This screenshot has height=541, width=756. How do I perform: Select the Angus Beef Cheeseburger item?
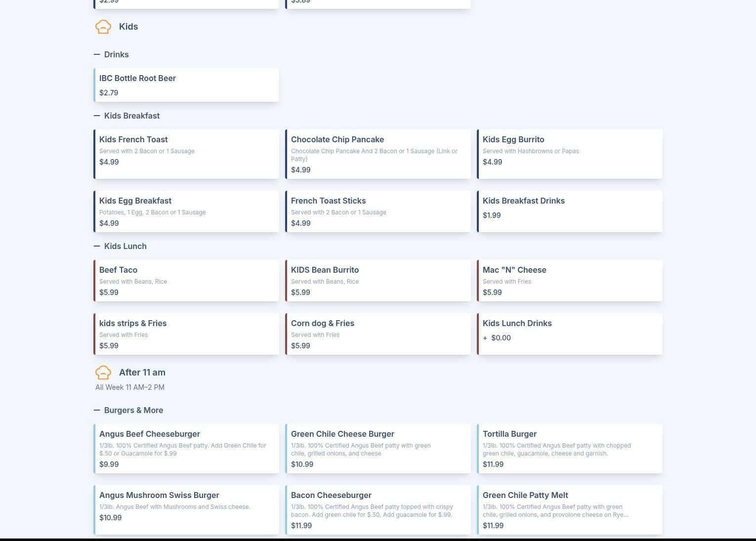186,449
